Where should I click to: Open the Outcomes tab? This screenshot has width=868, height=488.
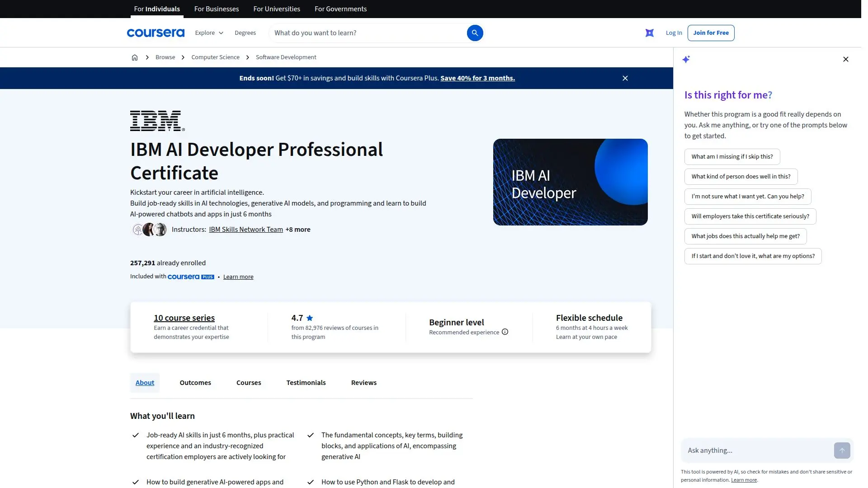coord(195,383)
